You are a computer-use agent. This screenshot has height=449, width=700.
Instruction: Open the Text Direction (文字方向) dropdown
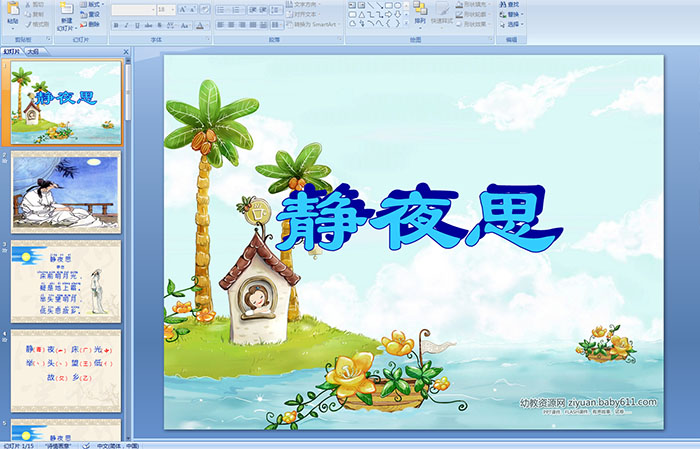303,4
